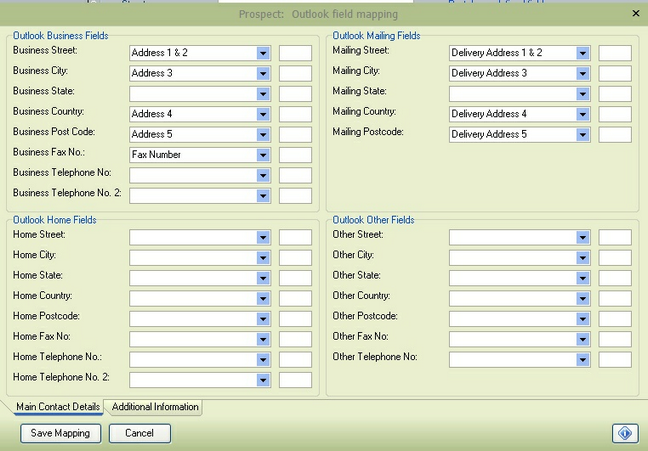Open the Mailing Postcode dropdown
Image resolution: width=648 pixels, height=451 pixels.
point(582,135)
